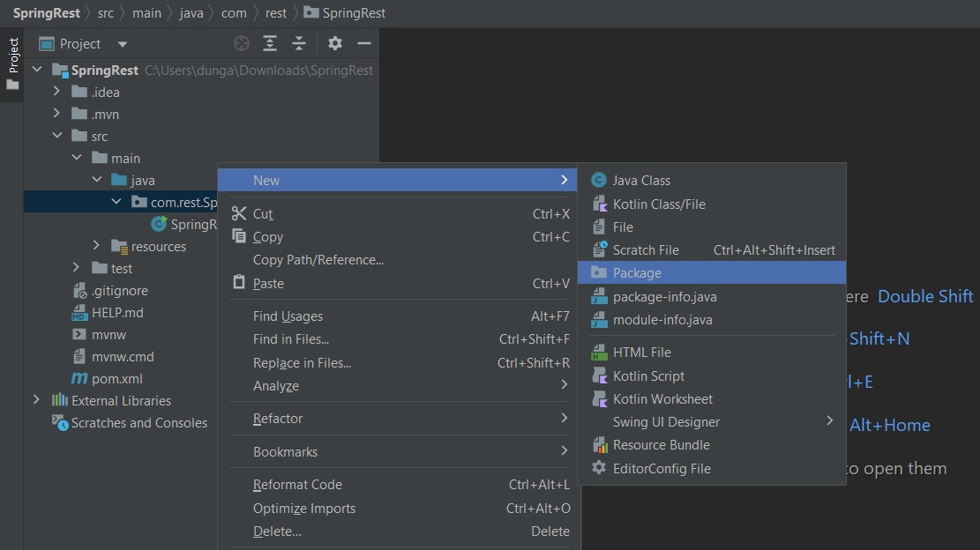
Task: Open Project panel settings gear
Action: click(335, 43)
